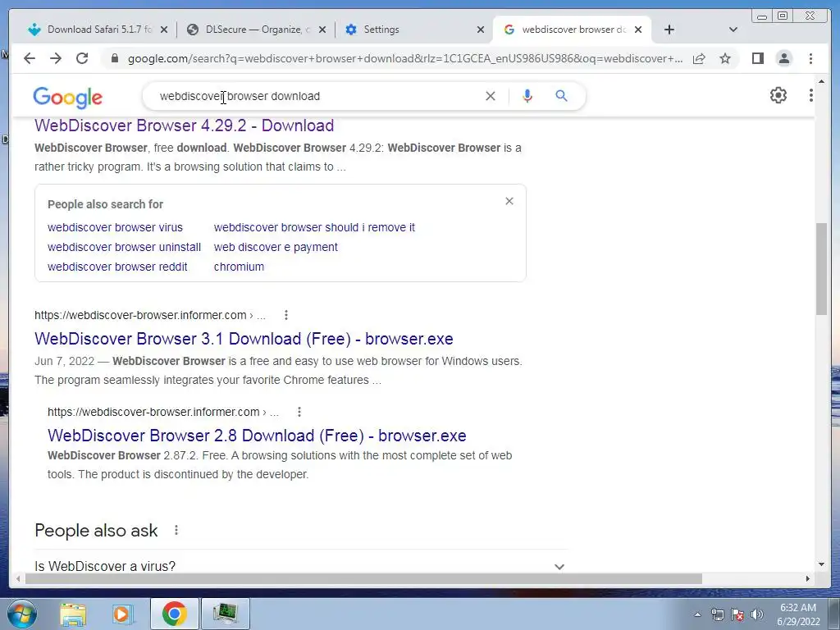Open the tab search dropdown
The width and height of the screenshot is (840, 630).
tap(733, 30)
